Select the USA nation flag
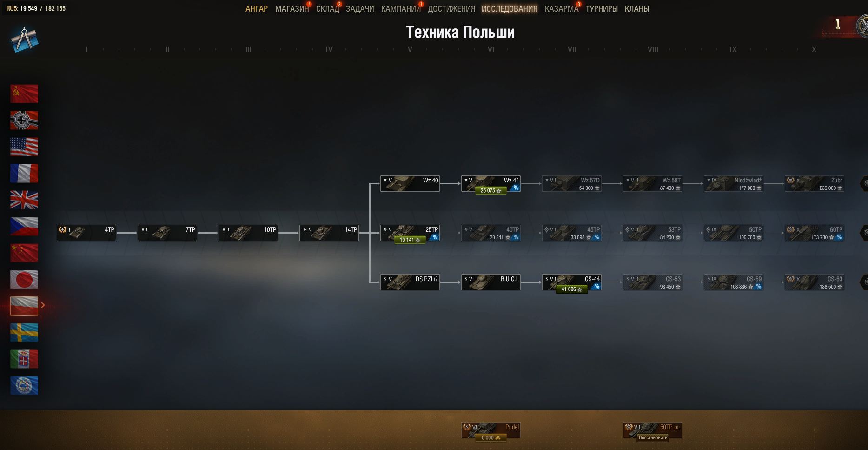This screenshot has height=450, width=868. tap(24, 147)
